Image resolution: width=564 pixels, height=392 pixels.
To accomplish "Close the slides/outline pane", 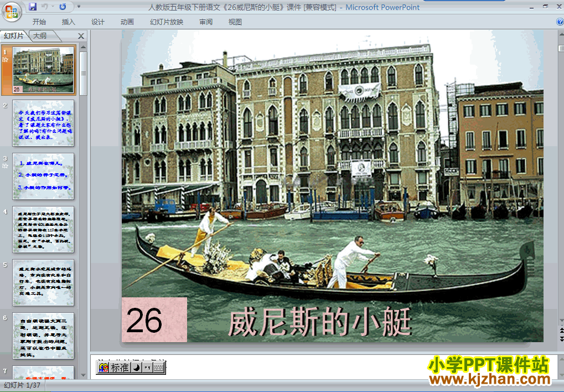I will (x=81, y=36).
